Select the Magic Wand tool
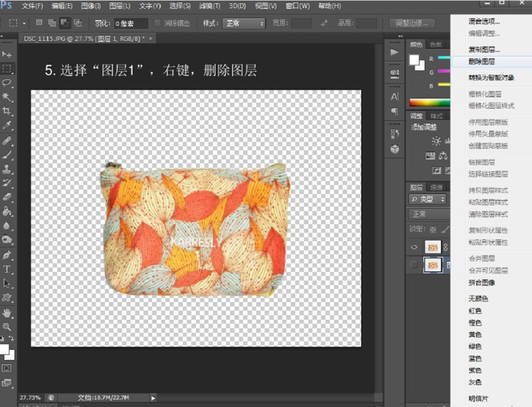532x407 pixels. pyautogui.click(x=7, y=97)
